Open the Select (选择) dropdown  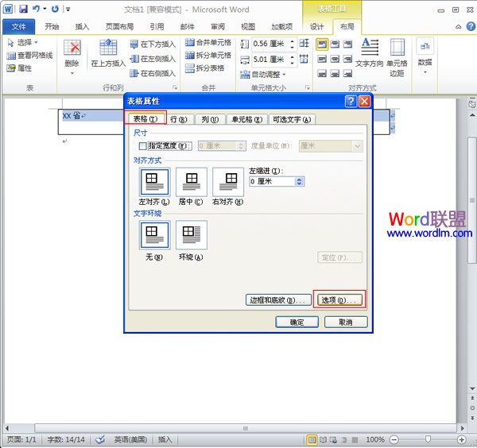[22, 43]
